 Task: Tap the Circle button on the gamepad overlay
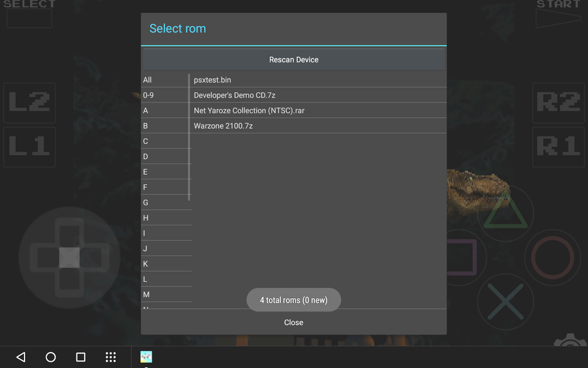[552, 258]
